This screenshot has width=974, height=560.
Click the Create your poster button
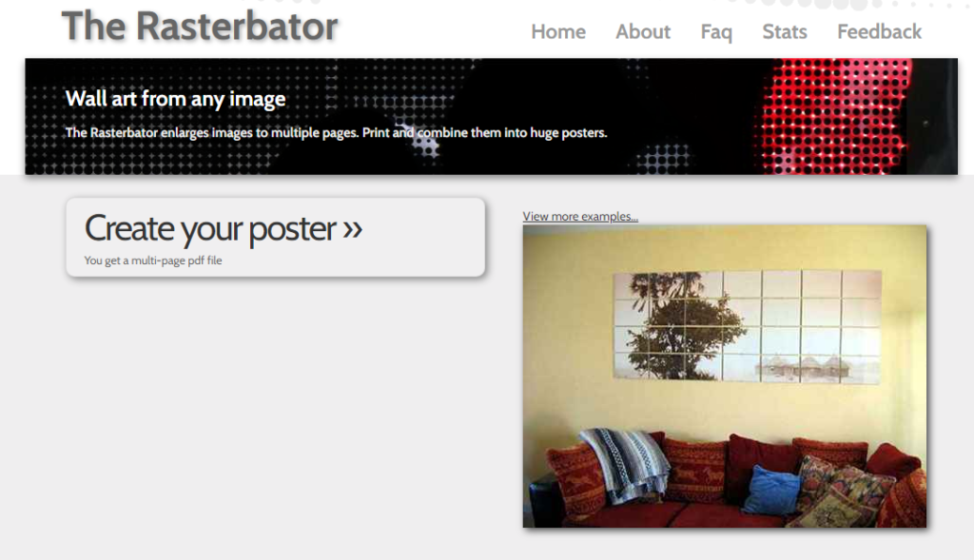275,237
